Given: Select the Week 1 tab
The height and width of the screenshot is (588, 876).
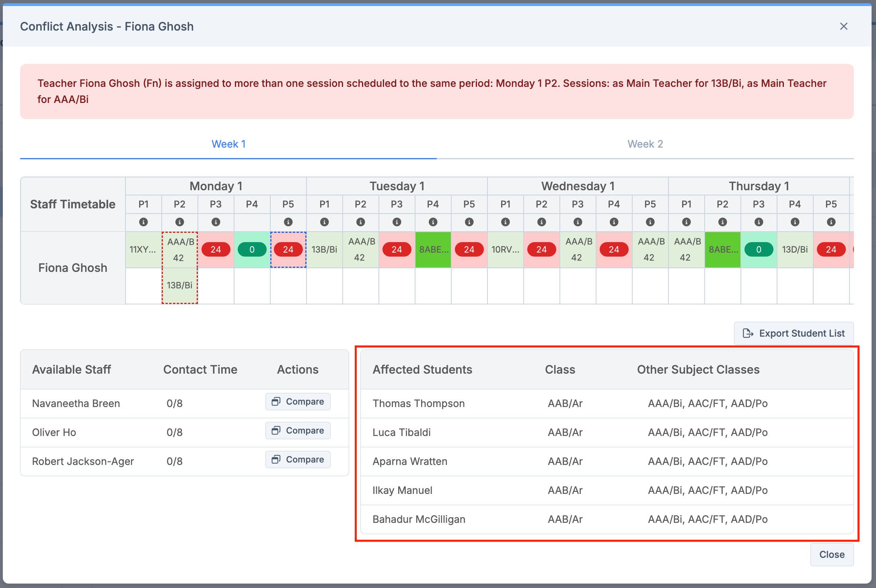Looking at the screenshot, I should click(x=228, y=144).
